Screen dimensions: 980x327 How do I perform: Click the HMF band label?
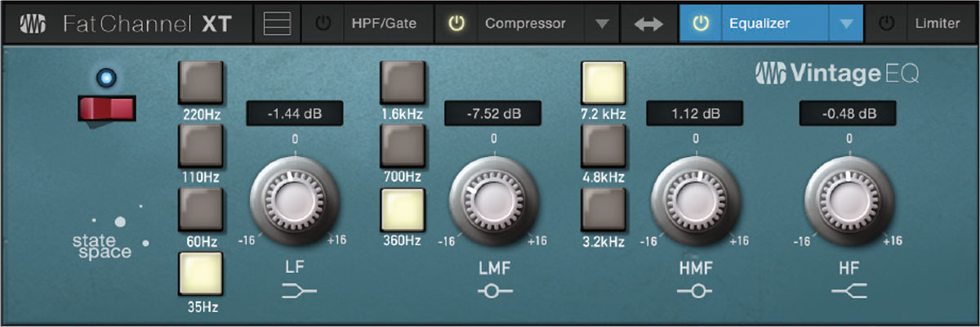coord(696,267)
